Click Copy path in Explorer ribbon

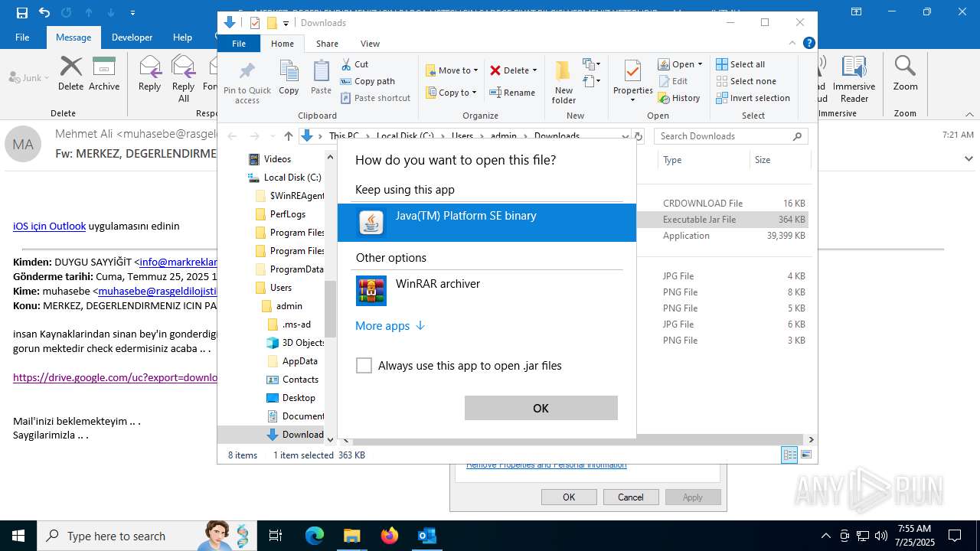pyautogui.click(x=367, y=81)
